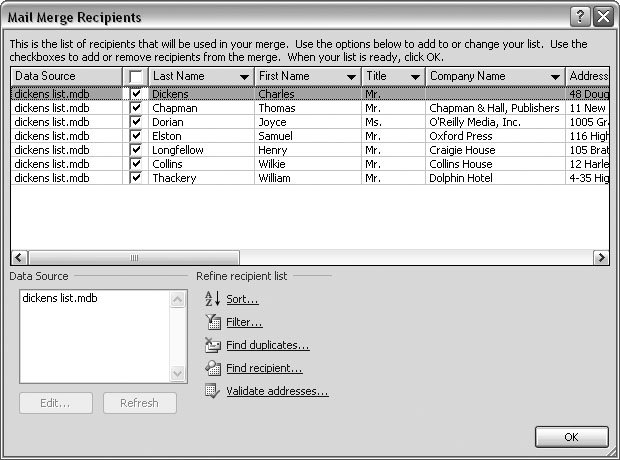Viewport: 620px width, 460px height.
Task: Click the Help question mark button
Action: (x=580, y=17)
